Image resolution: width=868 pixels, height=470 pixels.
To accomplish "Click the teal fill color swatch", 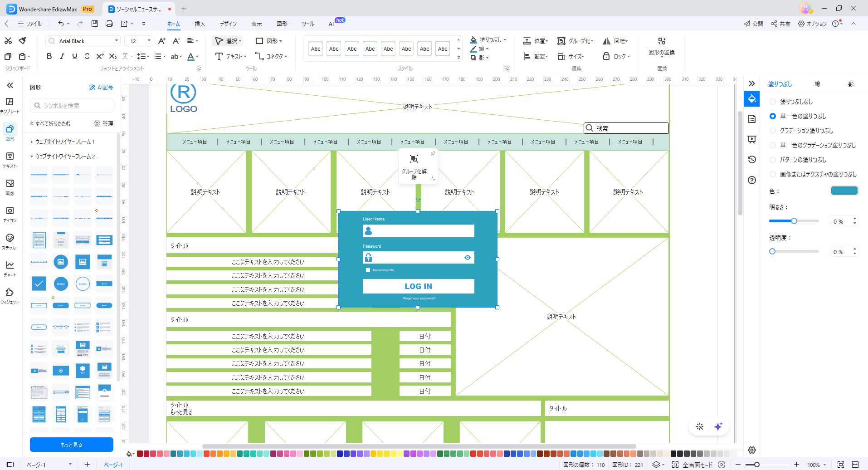I will point(844,191).
